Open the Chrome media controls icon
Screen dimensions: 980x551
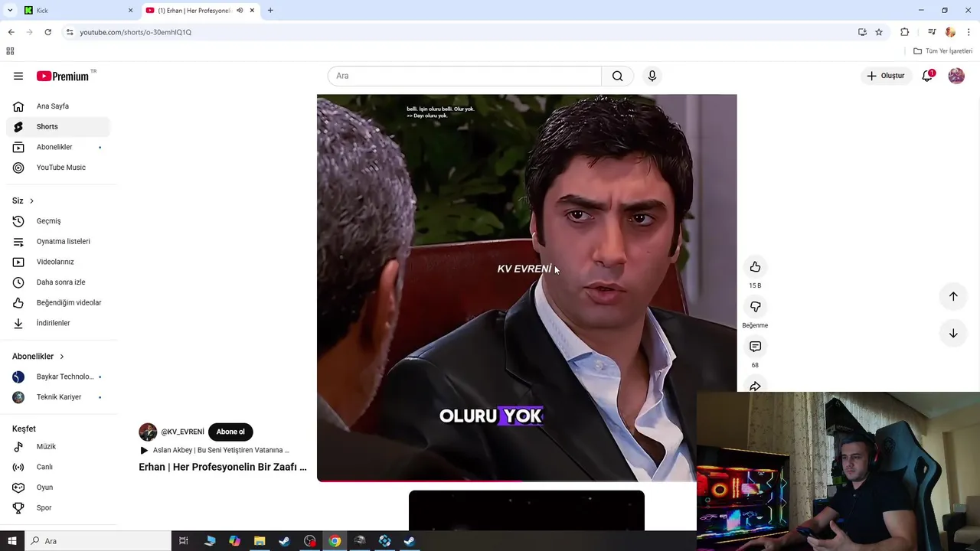932,32
